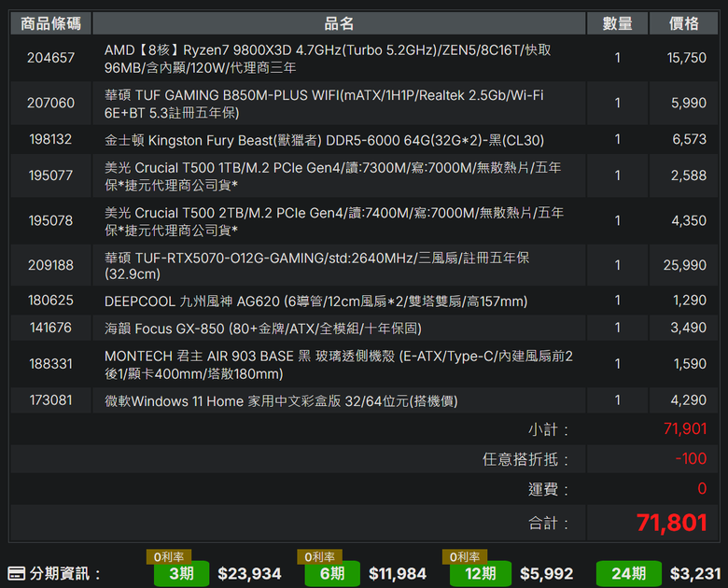728x588 pixels.
Task: Click the price 15,750
Action: tap(686, 58)
